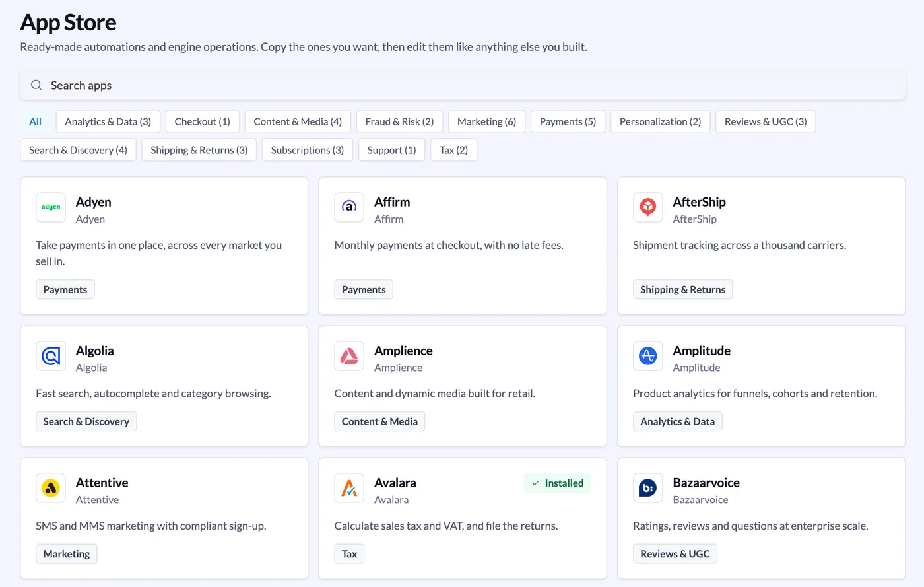Screen dimensions: 924x587
Task: Filter by Shipping & Returns (3)
Action: [x=199, y=150]
